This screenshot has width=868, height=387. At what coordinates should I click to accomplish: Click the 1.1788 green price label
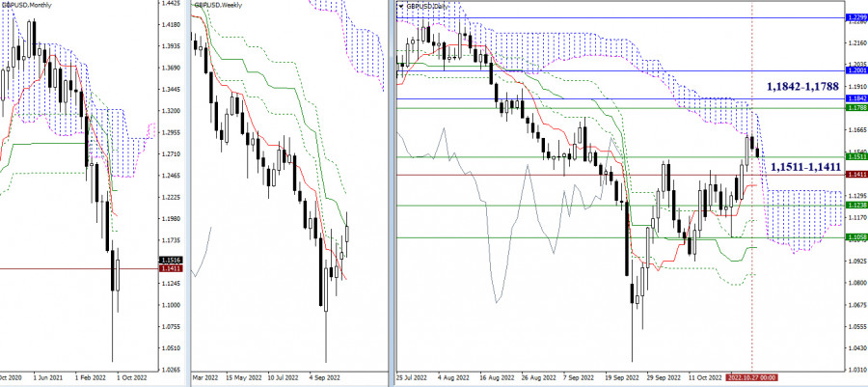click(x=857, y=107)
